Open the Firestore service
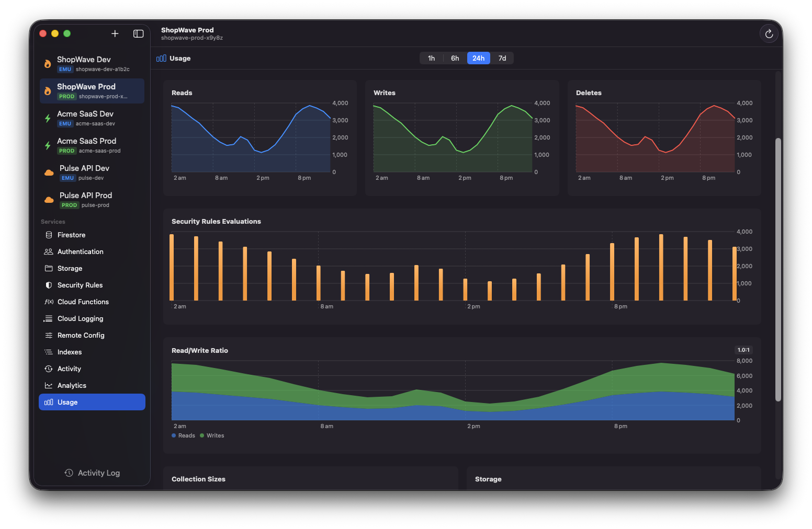Viewport: 812px width, 529px height. pyautogui.click(x=71, y=235)
